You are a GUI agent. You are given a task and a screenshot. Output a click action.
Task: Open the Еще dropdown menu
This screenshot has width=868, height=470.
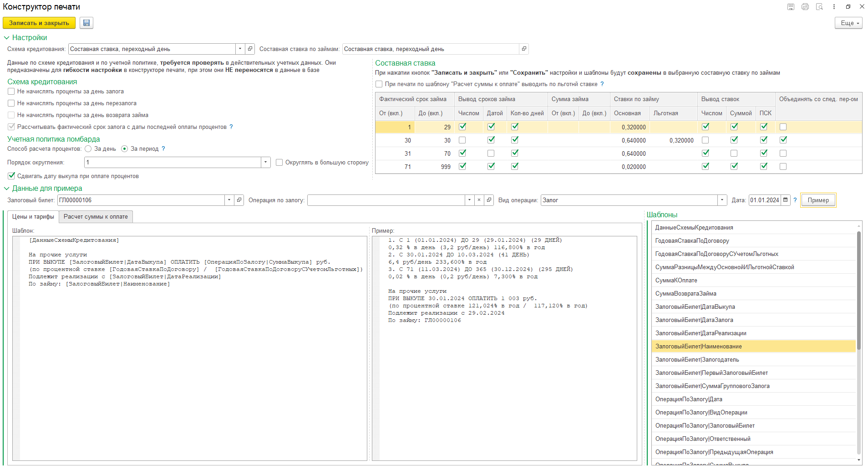(848, 23)
